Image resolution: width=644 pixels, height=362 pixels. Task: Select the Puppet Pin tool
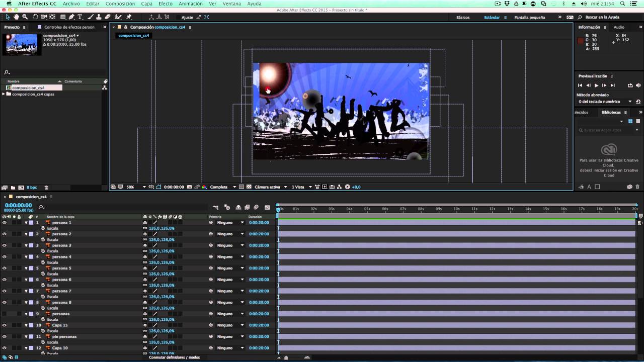[129, 17]
